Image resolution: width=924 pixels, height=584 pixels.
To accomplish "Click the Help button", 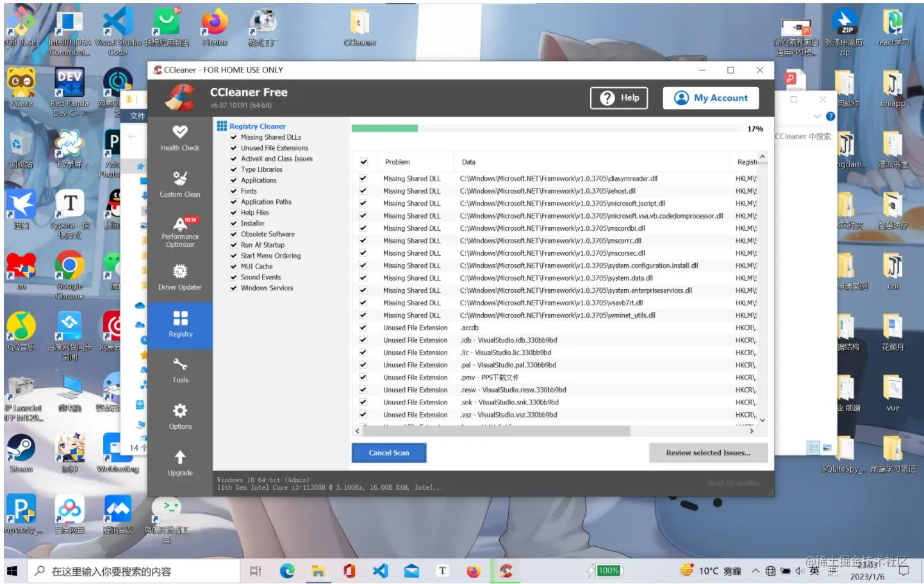I will pyautogui.click(x=619, y=97).
